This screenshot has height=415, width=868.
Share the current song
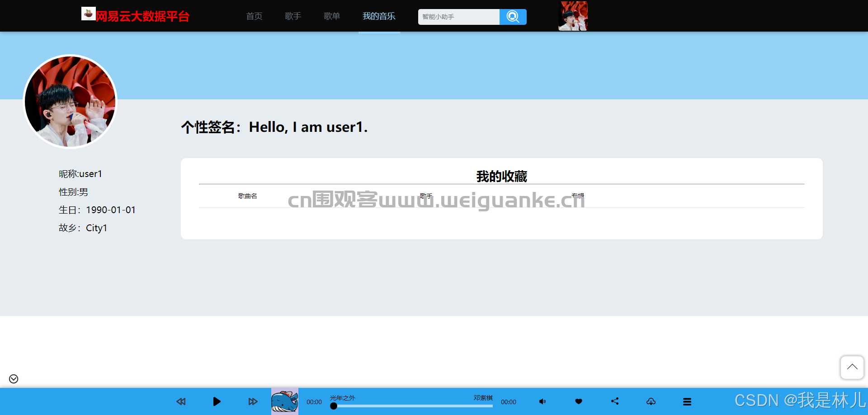pos(615,401)
